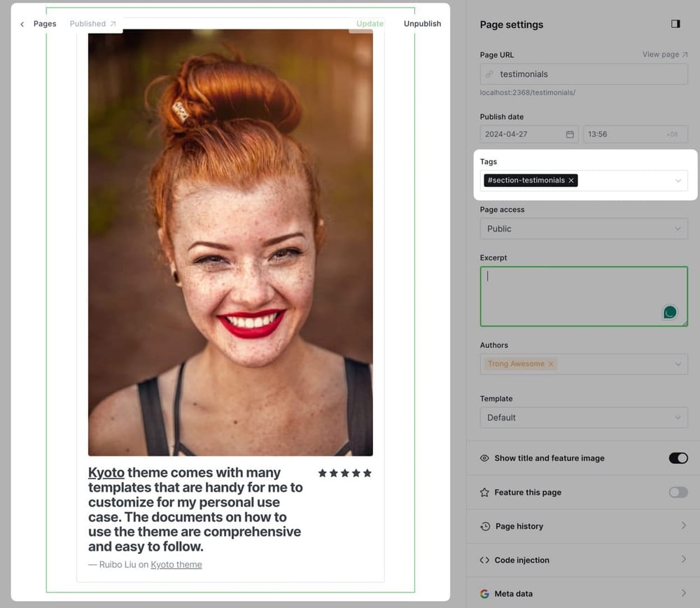Screen dimensions: 700x608
Task: Click the Update button
Action: click(370, 24)
